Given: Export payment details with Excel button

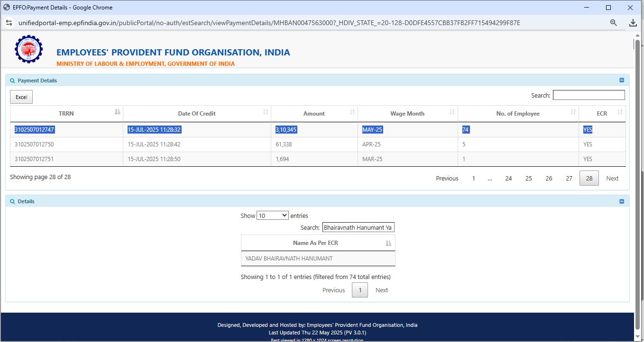Looking at the screenshot, I should pos(21,97).
